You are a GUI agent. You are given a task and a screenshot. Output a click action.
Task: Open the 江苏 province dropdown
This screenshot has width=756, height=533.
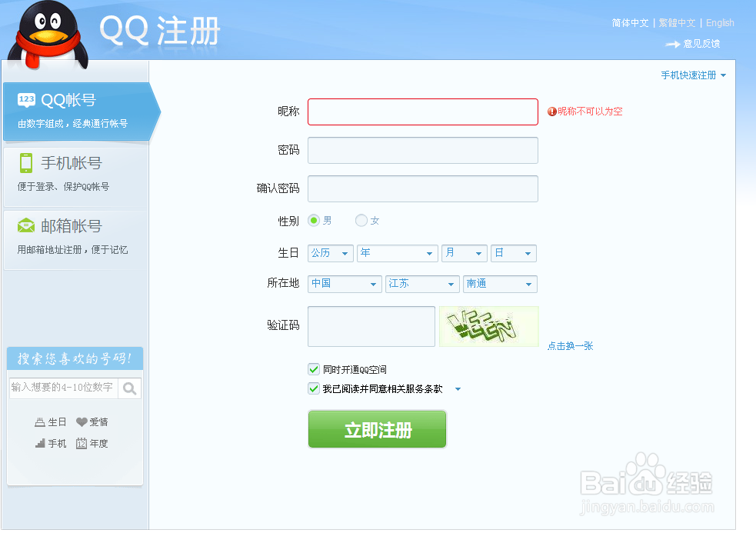pos(422,284)
